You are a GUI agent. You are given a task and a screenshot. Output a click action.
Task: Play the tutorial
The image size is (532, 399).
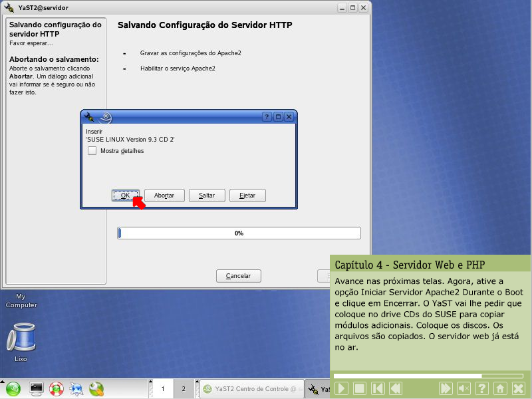pyautogui.click(x=341, y=388)
